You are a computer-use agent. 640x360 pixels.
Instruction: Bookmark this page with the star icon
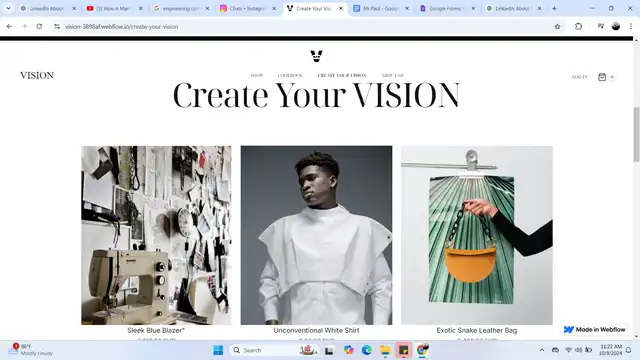coord(557,27)
